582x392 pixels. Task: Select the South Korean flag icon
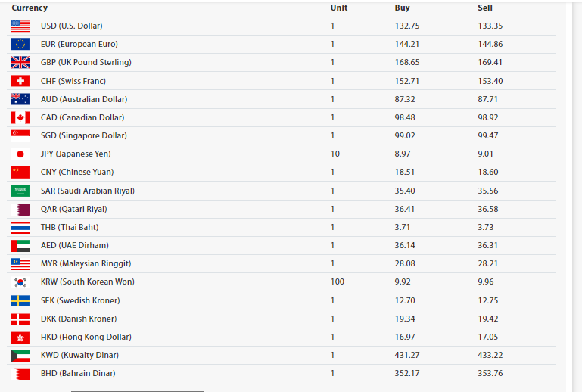tap(20, 282)
